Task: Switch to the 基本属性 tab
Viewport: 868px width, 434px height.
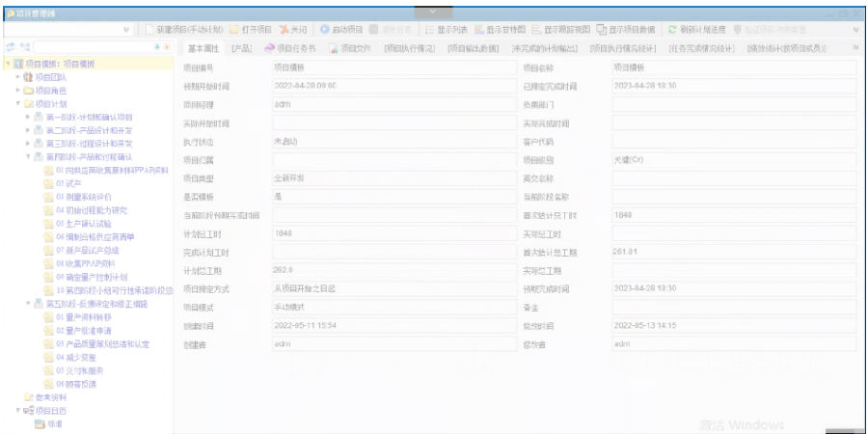Action: pos(203,49)
